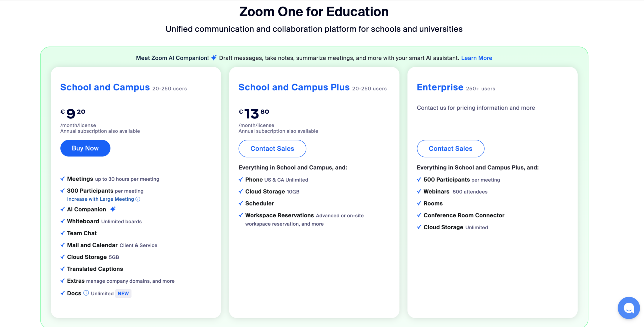The width and height of the screenshot is (644, 327).
Task: Open the chat support bubble
Action: tap(629, 308)
